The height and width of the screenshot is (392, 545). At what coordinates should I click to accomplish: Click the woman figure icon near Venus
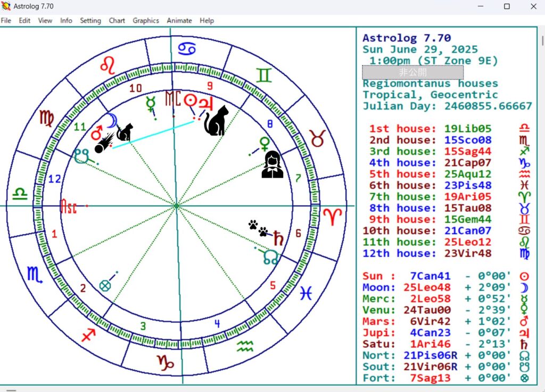click(x=271, y=164)
